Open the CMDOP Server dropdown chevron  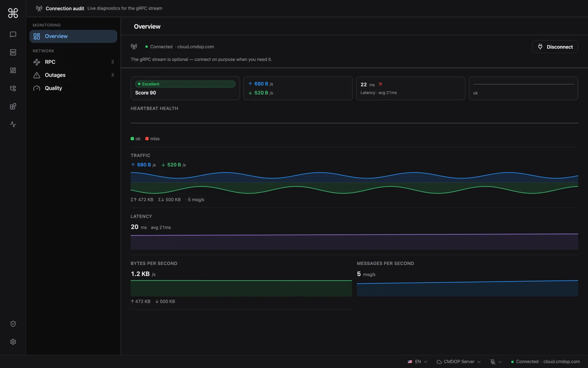(x=479, y=362)
